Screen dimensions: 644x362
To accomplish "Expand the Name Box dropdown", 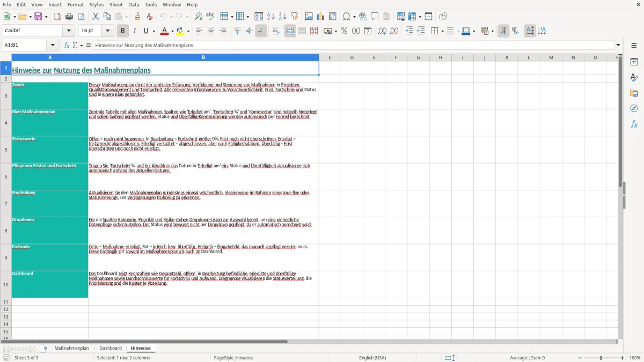I will tap(53, 45).
